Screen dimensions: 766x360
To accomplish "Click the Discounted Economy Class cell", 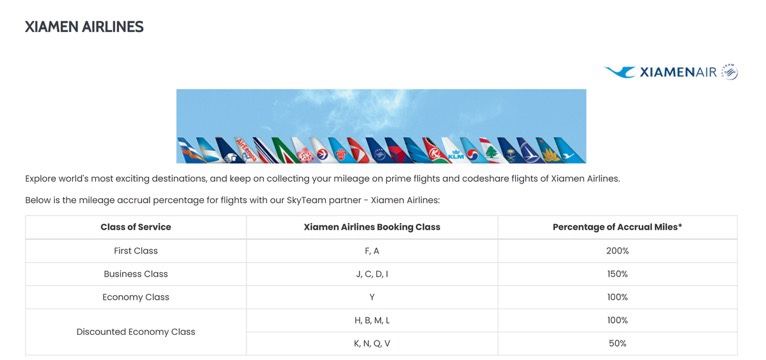I will [x=136, y=332].
